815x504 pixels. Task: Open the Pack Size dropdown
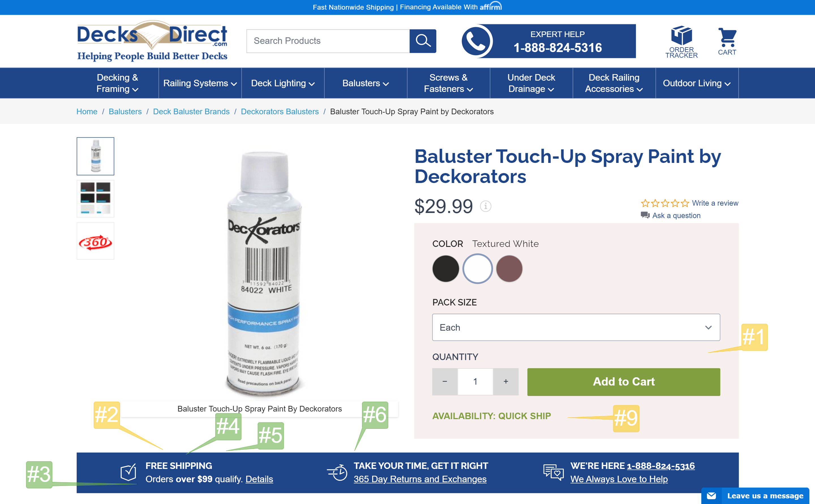coord(576,327)
